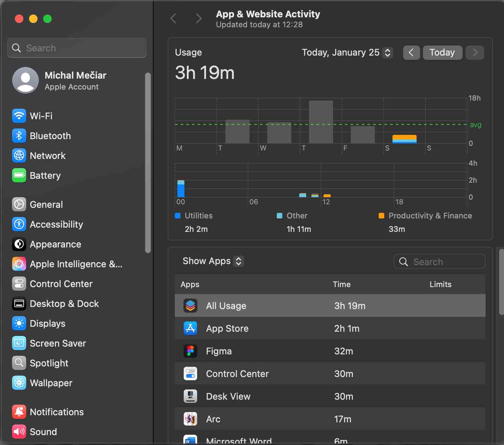504x445 pixels.
Task: Open Wi-Fi settings icon in sidebar
Action: click(19, 116)
